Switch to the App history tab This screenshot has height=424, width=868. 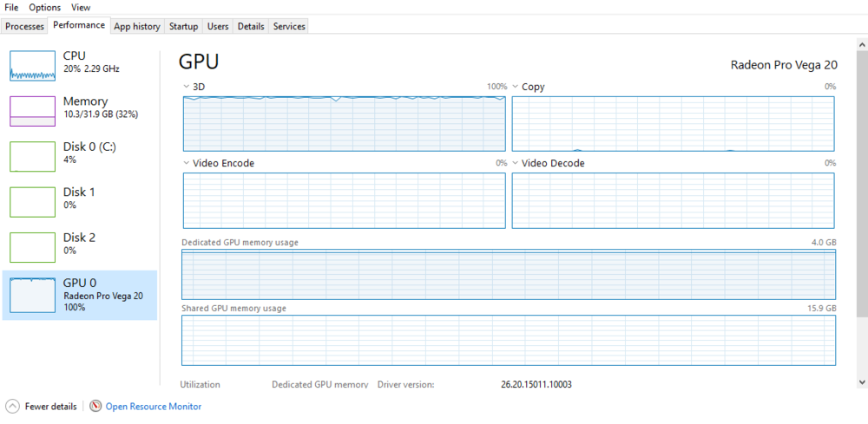pos(137,26)
